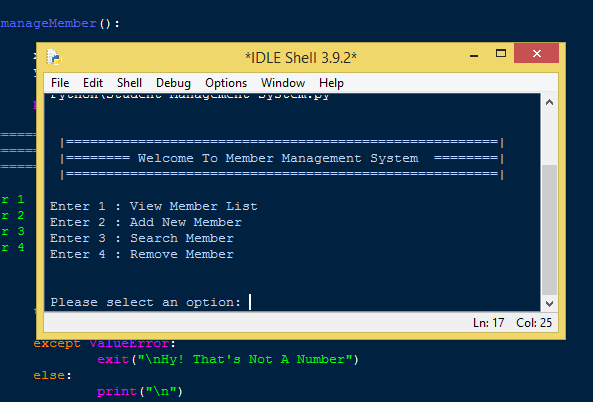Click the Col: 25 status indicator

click(534, 323)
